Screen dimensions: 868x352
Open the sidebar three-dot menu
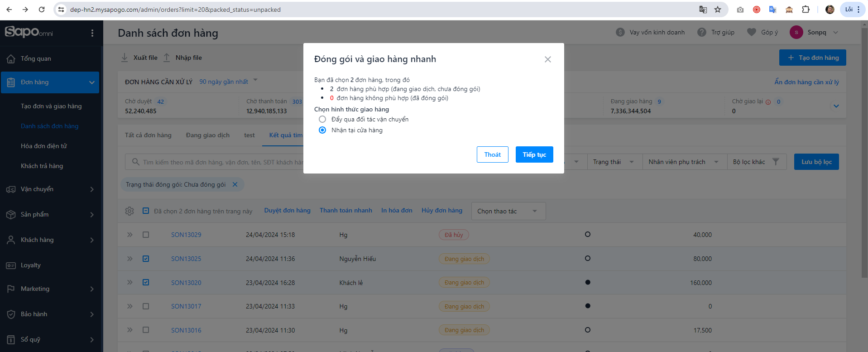(x=92, y=33)
